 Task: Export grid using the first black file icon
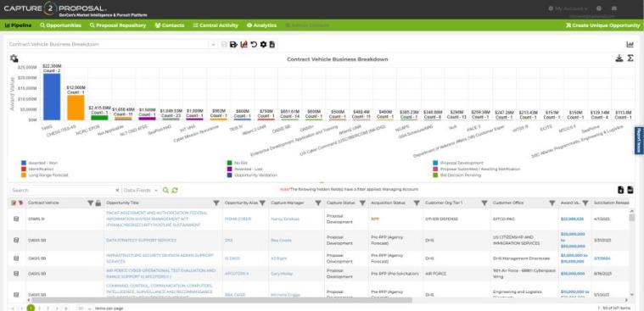click(x=621, y=190)
